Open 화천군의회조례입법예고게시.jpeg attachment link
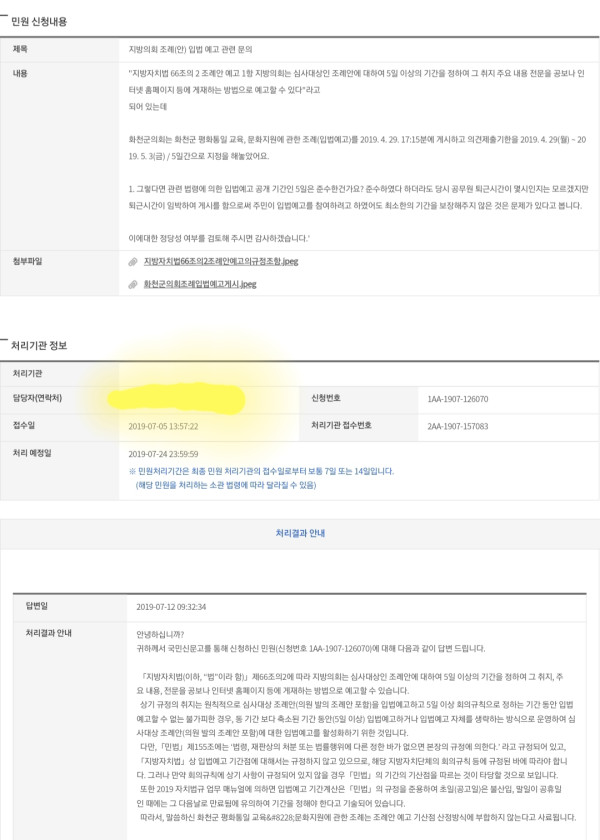Screen dimensions: 600x840 coord(200,284)
